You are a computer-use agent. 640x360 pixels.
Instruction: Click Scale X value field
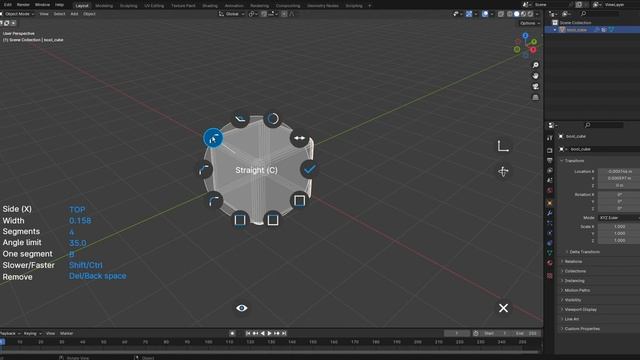tap(619, 227)
